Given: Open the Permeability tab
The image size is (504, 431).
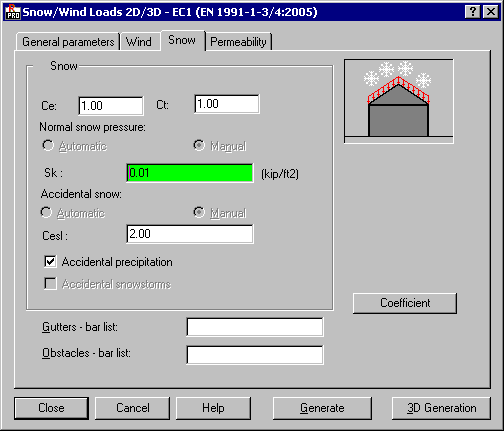Looking at the screenshot, I should pyautogui.click(x=238, y=42).
